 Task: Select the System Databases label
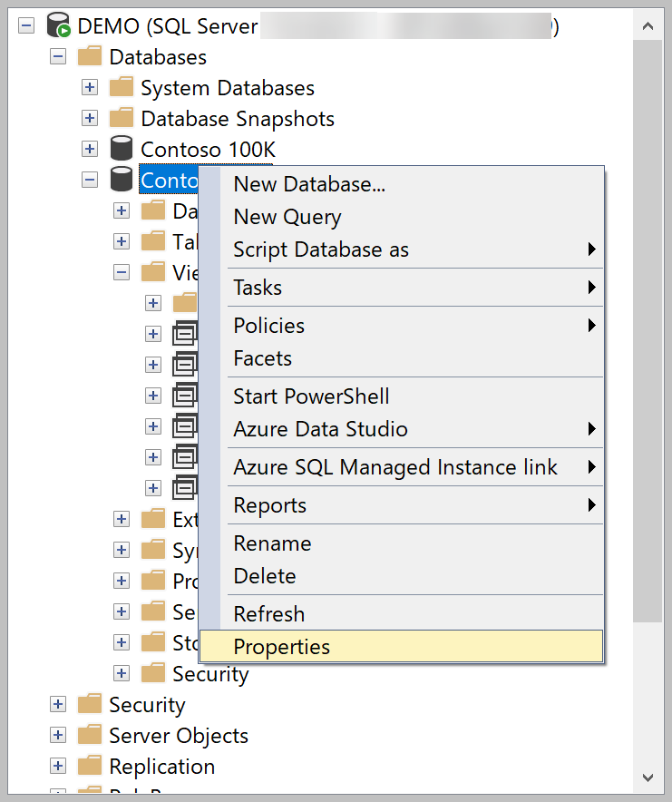pyautogui.click(x=228, y=88)
